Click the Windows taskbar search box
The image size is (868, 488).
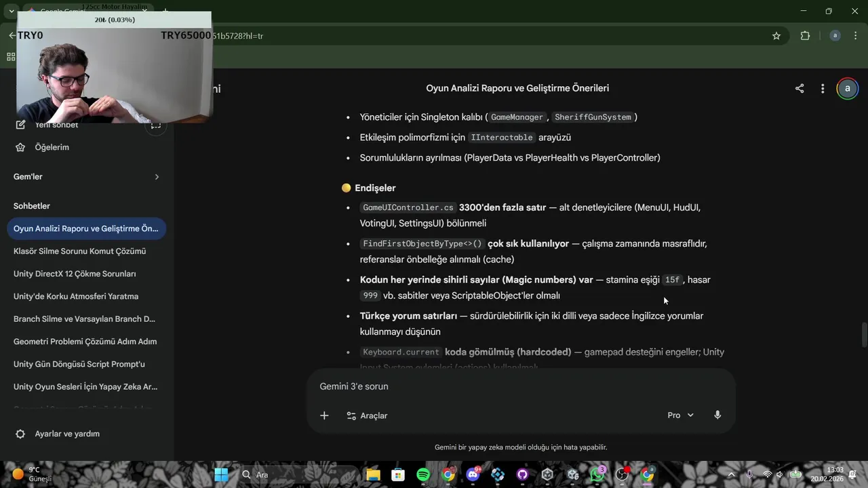pos(298,474)
